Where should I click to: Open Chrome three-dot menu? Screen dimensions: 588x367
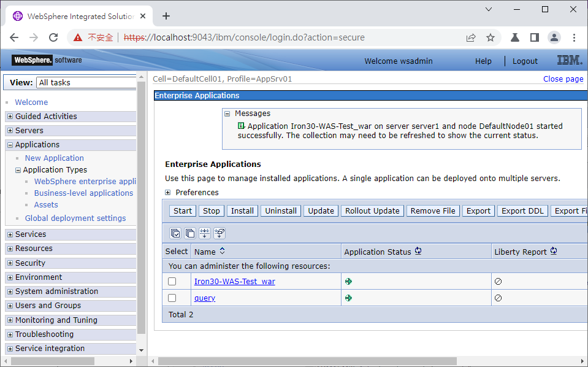[574, 37]
